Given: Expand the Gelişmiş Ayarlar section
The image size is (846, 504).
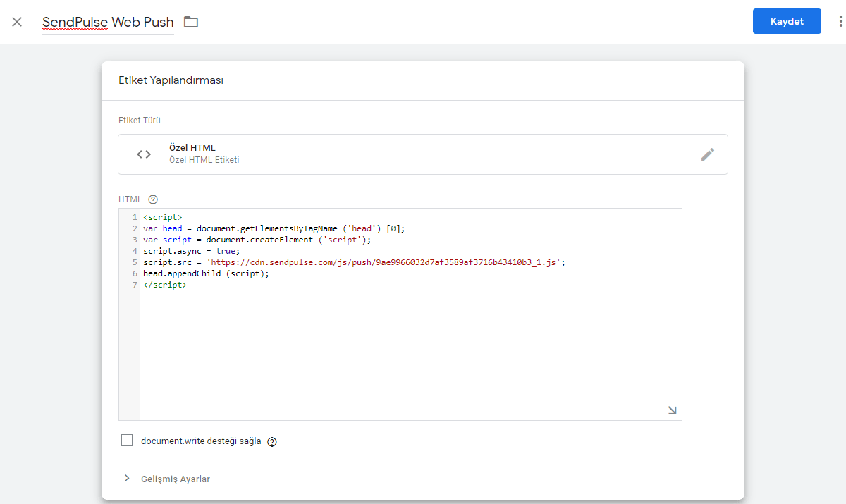Looking at the screenshot, I should (166, 479).
